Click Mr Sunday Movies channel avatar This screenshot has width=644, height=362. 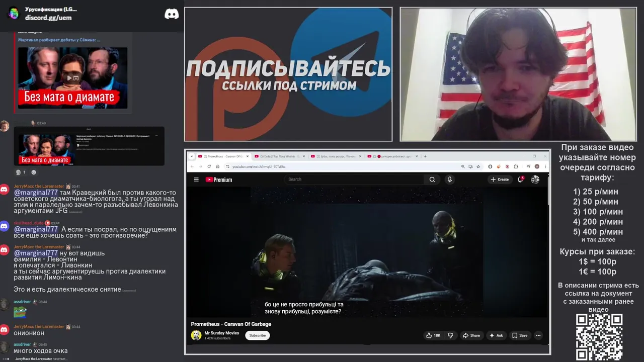[x=196, y=335]
